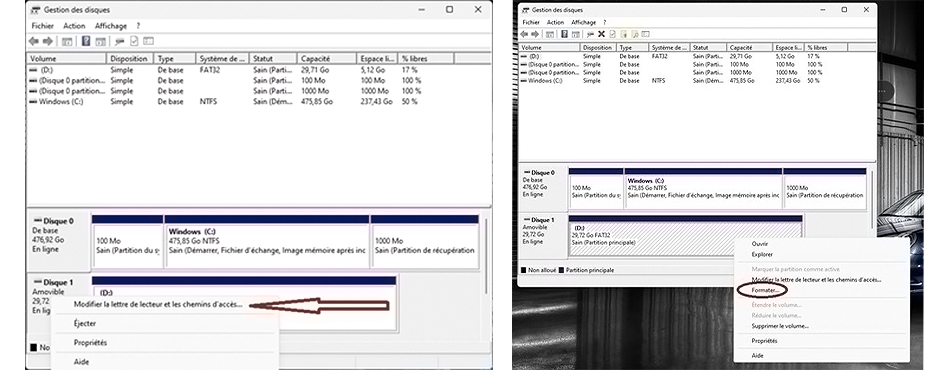Open the Affichage menu in left window
Viewport: 950px width, 370px height.
coord(111,26)
